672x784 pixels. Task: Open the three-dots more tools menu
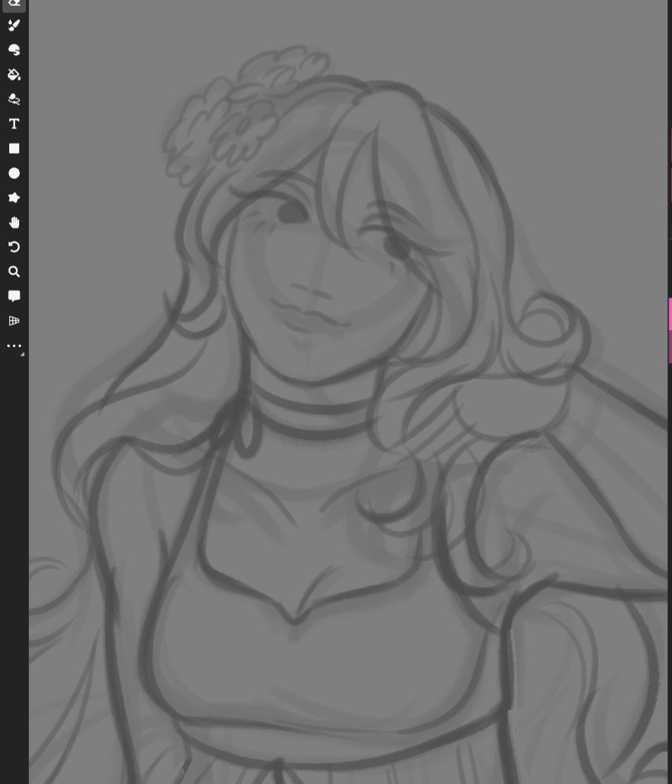click(14, 346)
